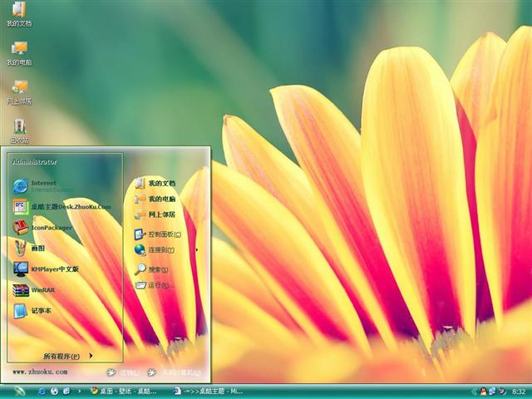532x399 pixels.
Task: Open 画图 paint program in Start menu
Action: tap(29, 248)
